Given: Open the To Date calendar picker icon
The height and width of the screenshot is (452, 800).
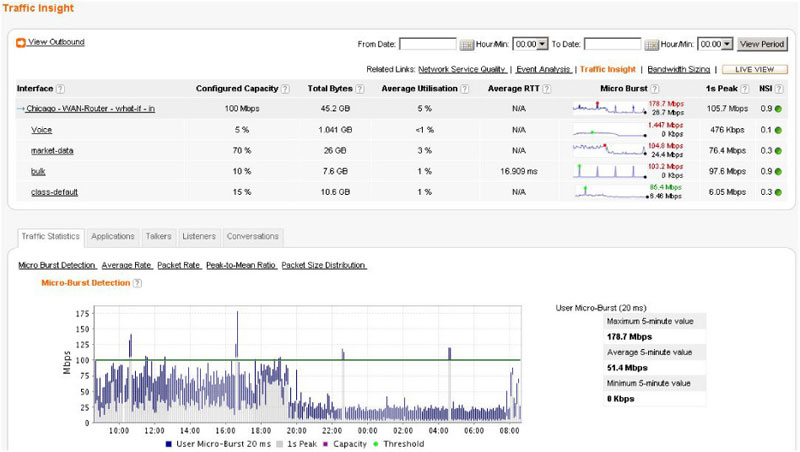Looking at the screenshot, I should (651, 45).
